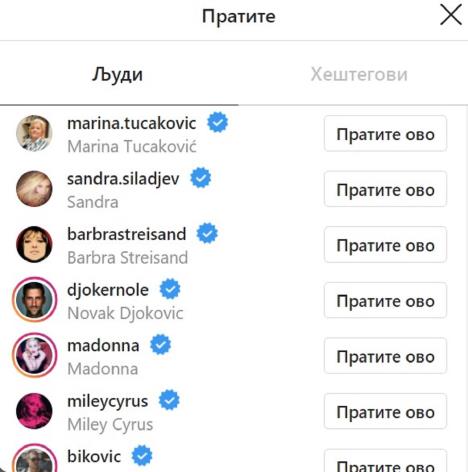
Task: Open marina.tucakovic profile picture
Action: click(x=34, y=133)
